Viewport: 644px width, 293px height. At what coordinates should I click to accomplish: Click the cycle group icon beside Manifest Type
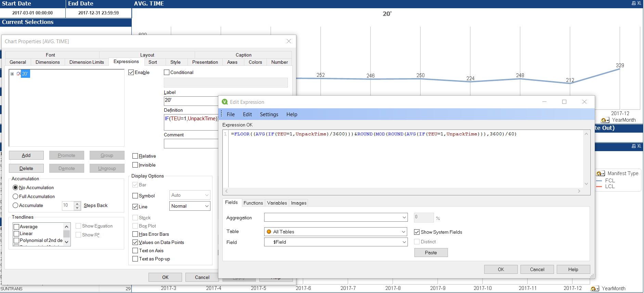[601, 173]
